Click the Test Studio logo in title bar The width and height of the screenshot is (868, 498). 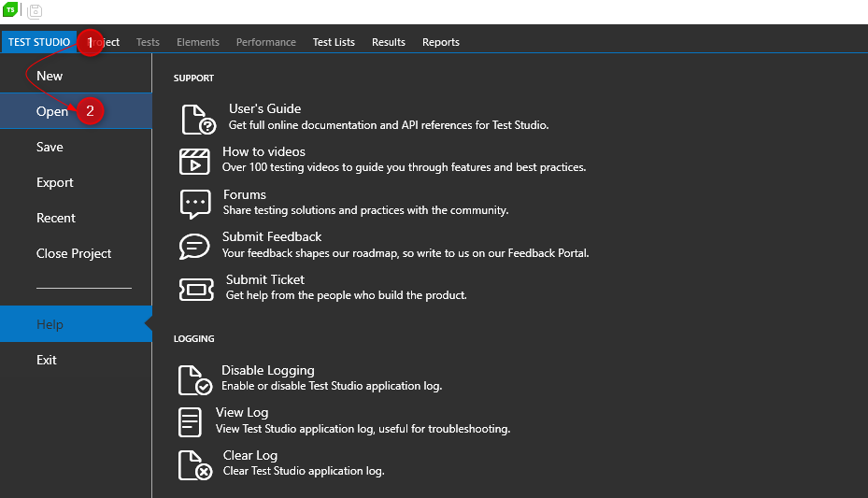(10, 10)
